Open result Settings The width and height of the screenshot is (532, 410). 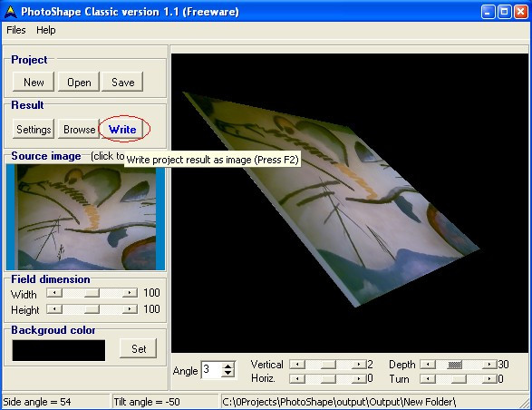[34, 129]
